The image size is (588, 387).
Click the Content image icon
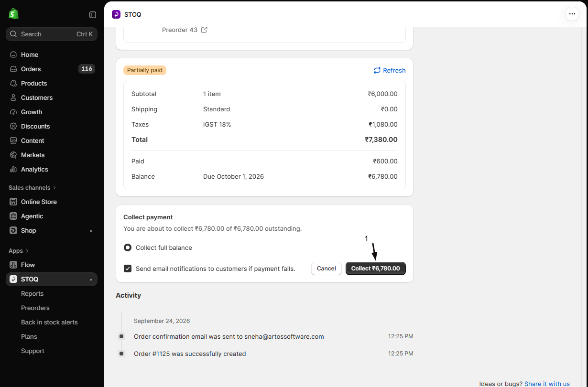click(13, 140)
